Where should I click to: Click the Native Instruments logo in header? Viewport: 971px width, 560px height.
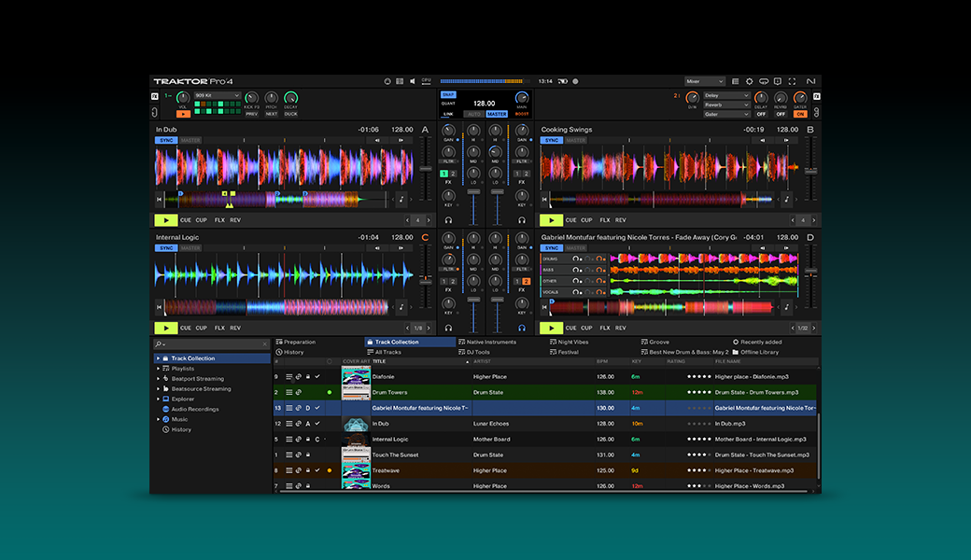tap(810, 81)
